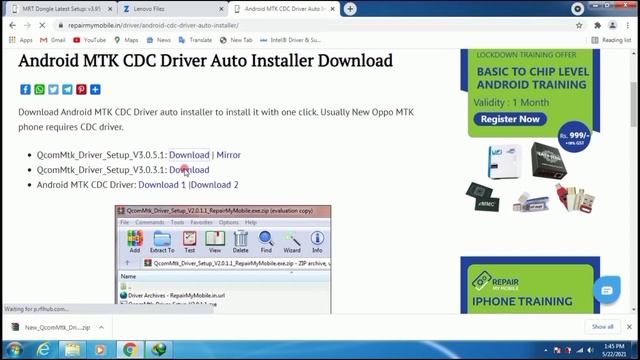Open volume control in system tray
The height and width of the screenshot is (360, 640).
pyautogui.click(x=591, y=350)
